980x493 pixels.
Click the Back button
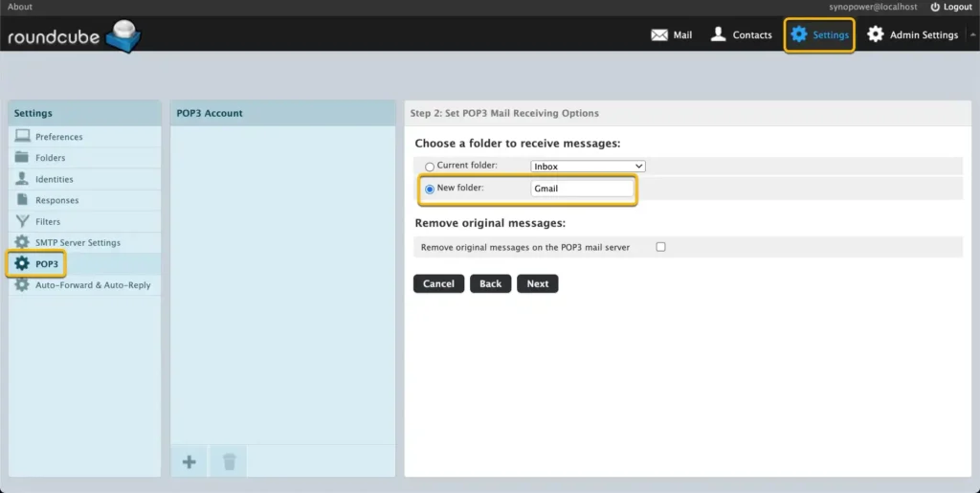pos(491,283)
